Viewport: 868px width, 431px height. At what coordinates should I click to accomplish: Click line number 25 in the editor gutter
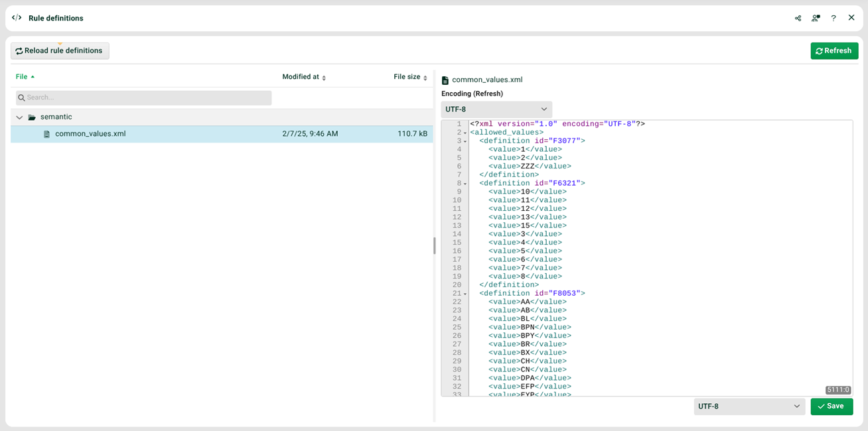(457, 328)
